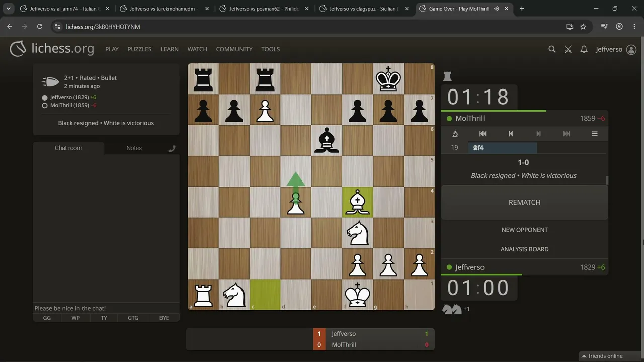
Task: Open the LEARN menu
Action: point(170,49)
